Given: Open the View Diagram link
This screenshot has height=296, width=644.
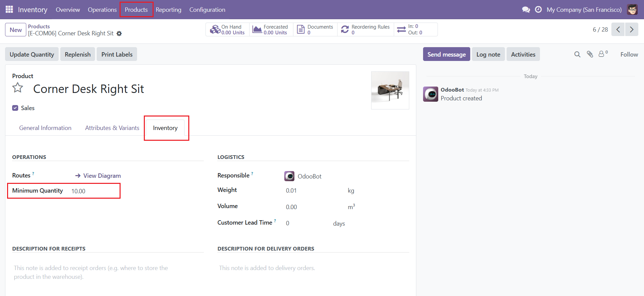Looking at the screenshot, I should (98, 176).
